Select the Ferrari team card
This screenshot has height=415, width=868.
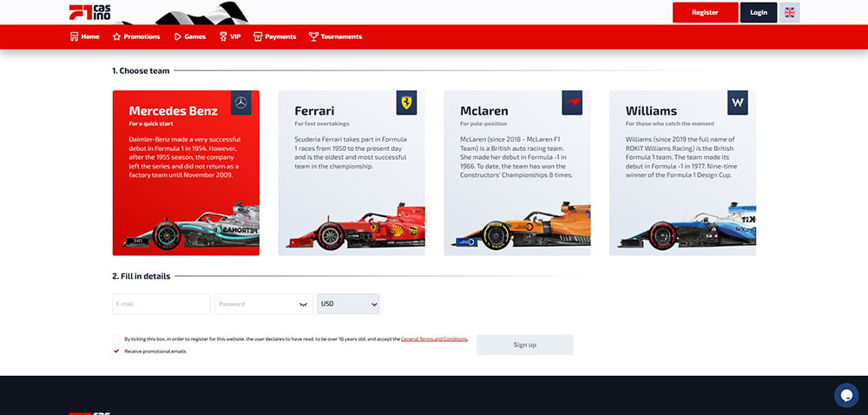pyautogui.click(x=352, y=173)
